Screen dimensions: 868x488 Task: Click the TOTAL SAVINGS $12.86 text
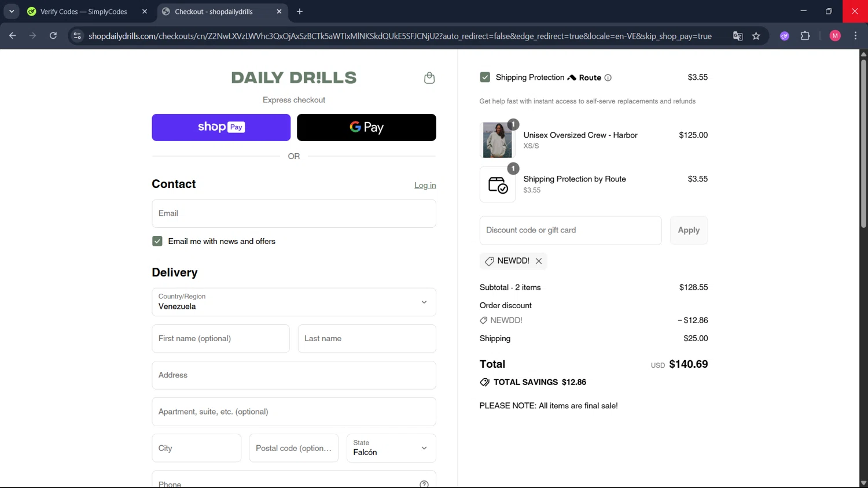(x=540, y=382)
